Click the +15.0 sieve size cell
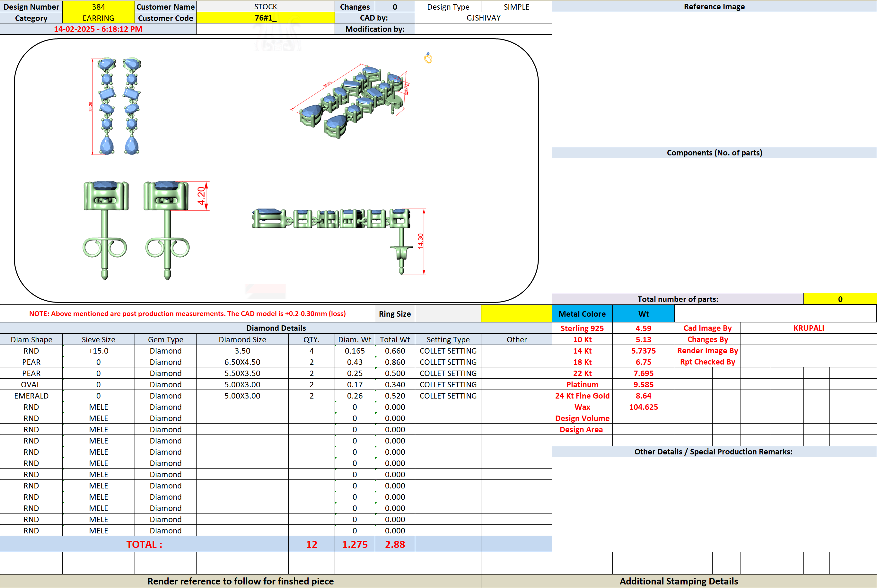This screenshot has height=588, width=877. click(98, 351)
